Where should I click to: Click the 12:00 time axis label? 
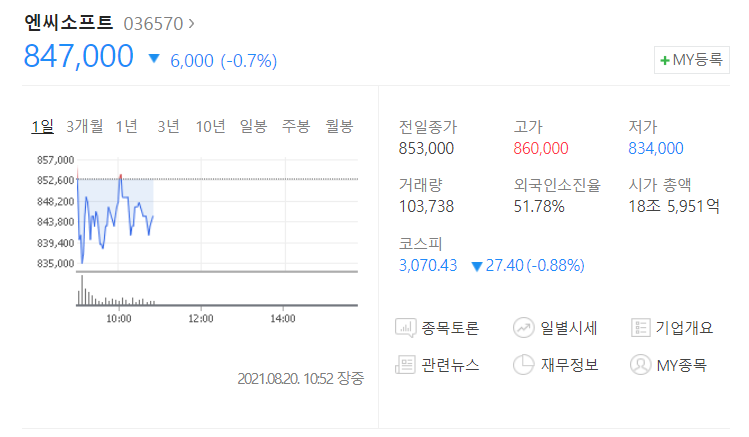[201, 319]
